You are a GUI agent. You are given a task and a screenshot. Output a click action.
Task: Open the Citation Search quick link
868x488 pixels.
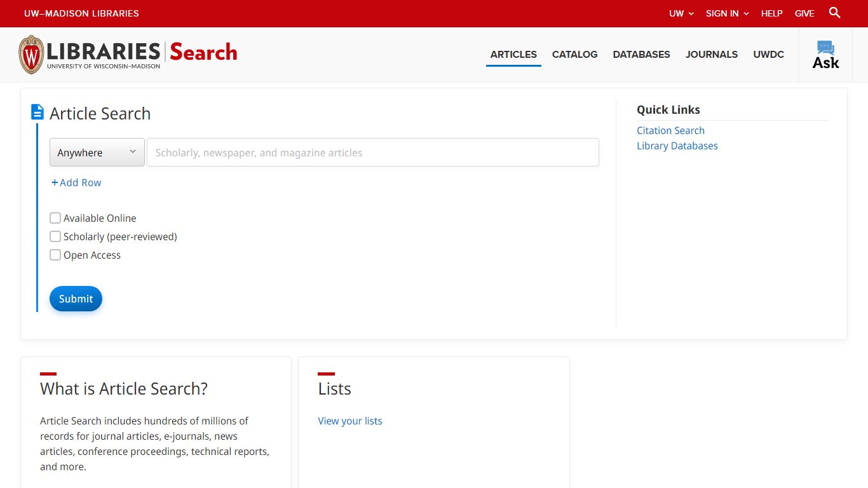tap(670, 130)
